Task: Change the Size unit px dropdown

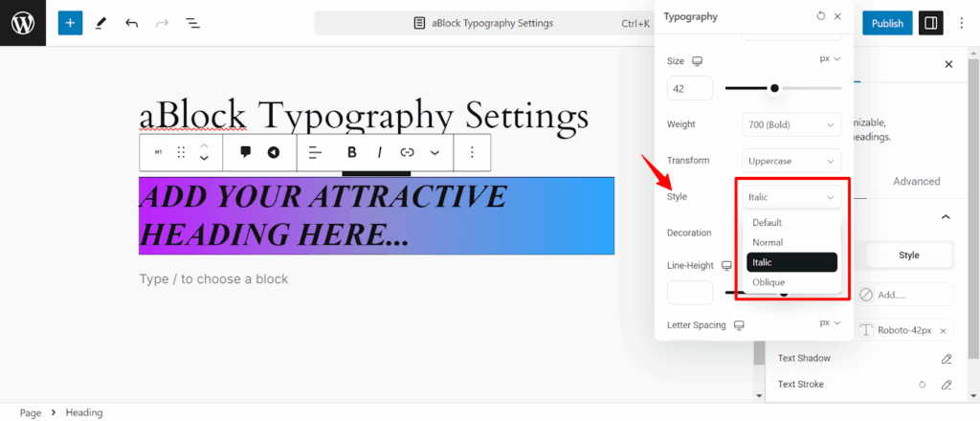Action: pos(830,58)
